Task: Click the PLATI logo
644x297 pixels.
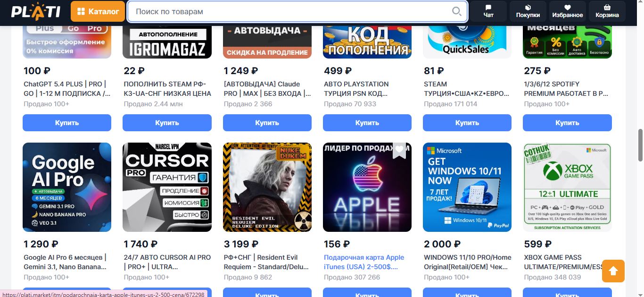Action: click(x=36, y=11)
